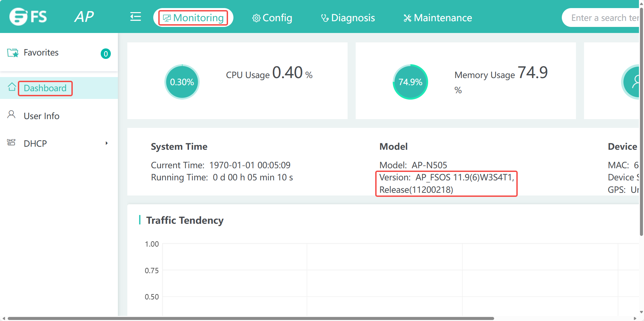Click the vertical scrollbar on the right
The width and height of the screenshot is (644, 321).
pyautogui.click(x=641, y=121)
